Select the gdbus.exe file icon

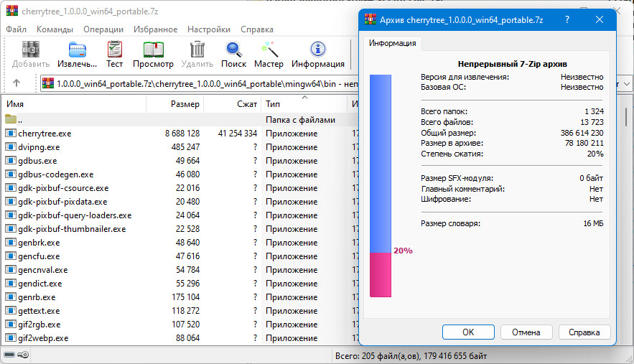point(11,161)
